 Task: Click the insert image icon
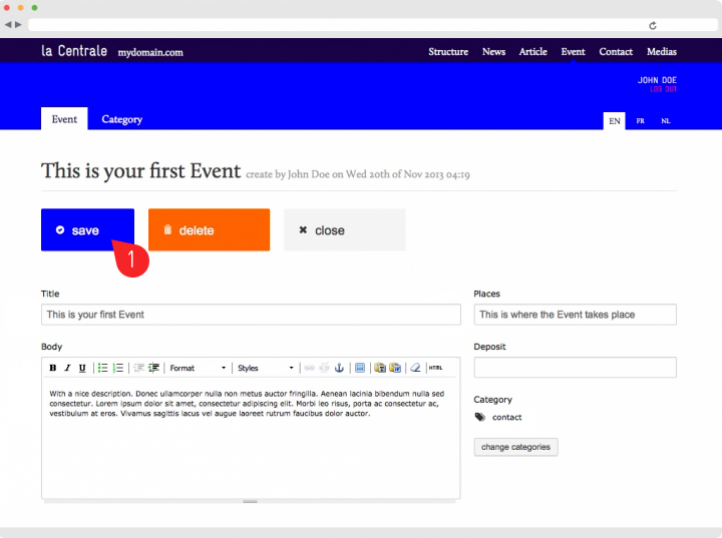tap(360, 368)
